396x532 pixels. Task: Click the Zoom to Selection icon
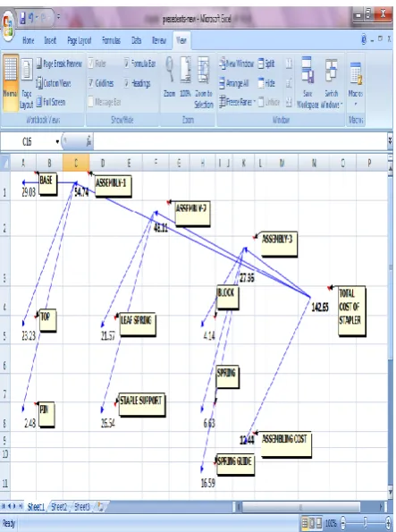[x=203, y=70]
